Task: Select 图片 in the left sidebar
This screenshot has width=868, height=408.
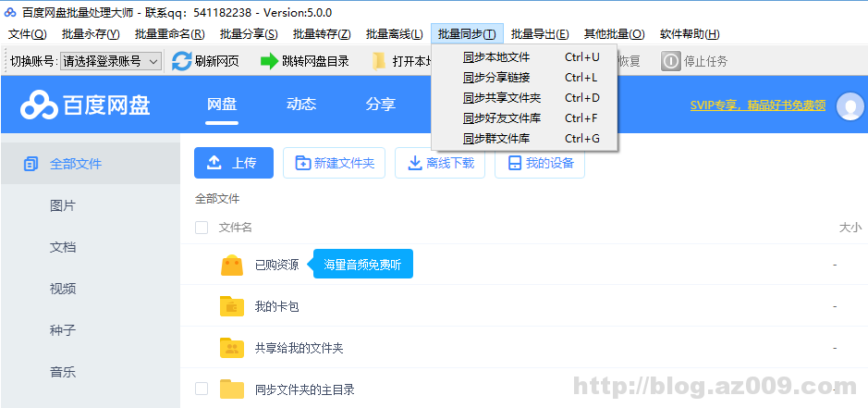Action: (x=63, y=205)
